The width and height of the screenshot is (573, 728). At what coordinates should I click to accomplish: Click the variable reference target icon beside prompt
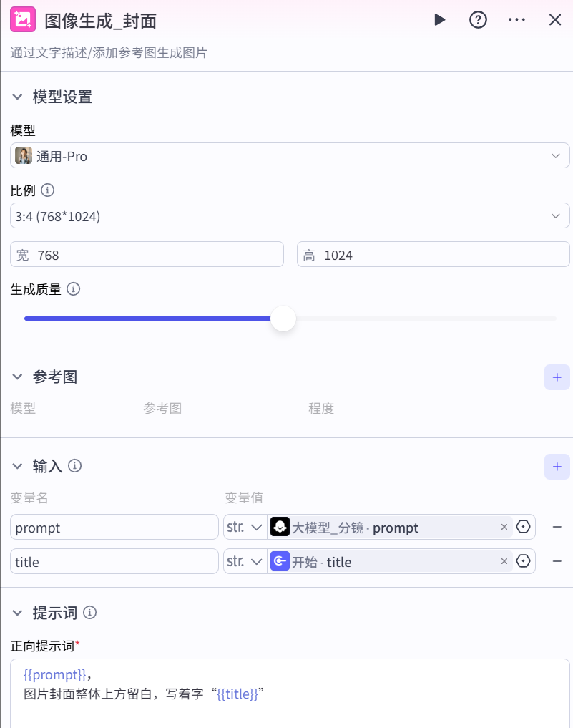click(523, 527)
